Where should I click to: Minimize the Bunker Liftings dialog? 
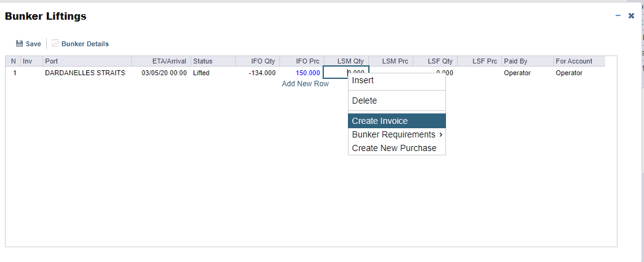[x=618, y=15]
